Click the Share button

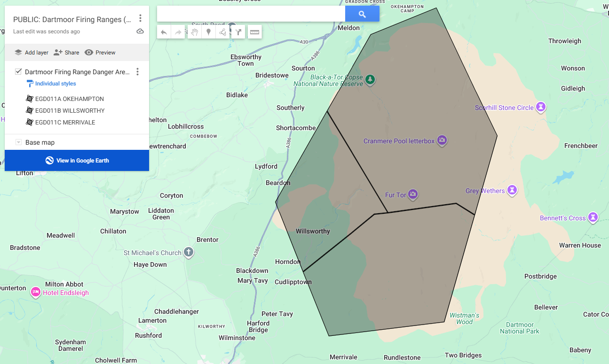(66, 53)
